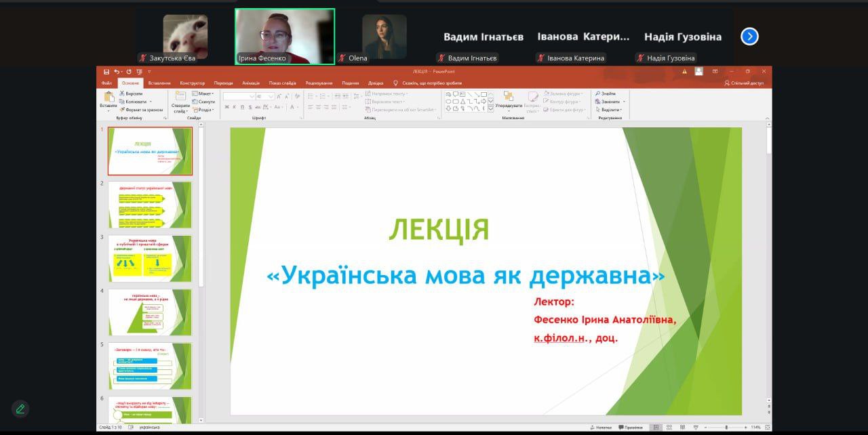Image resolution: width=868 pixels, height=435 pixels.
Task: Click Format Painter (Формат за зразком)
Action: [x=123, y=109]
